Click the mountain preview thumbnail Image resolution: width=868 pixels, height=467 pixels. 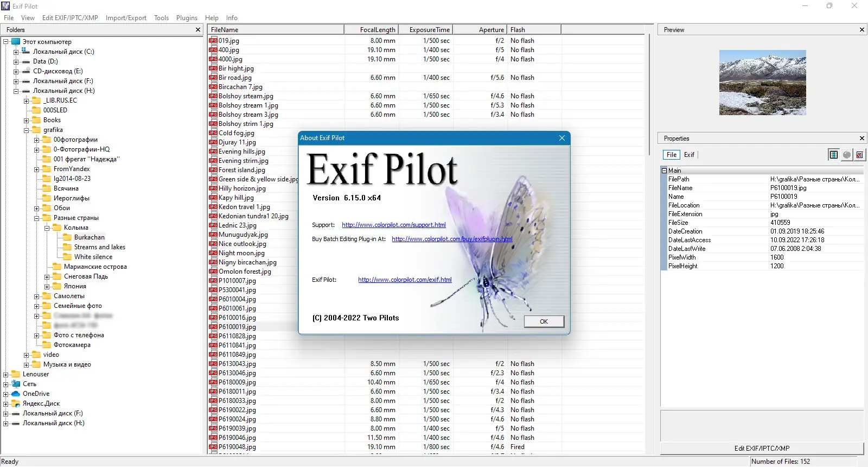tap(762, 83)
